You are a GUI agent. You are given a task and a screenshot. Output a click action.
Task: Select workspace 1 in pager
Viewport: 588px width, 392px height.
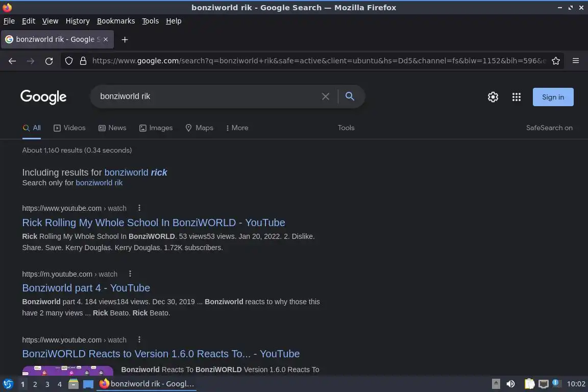point(23,384)
